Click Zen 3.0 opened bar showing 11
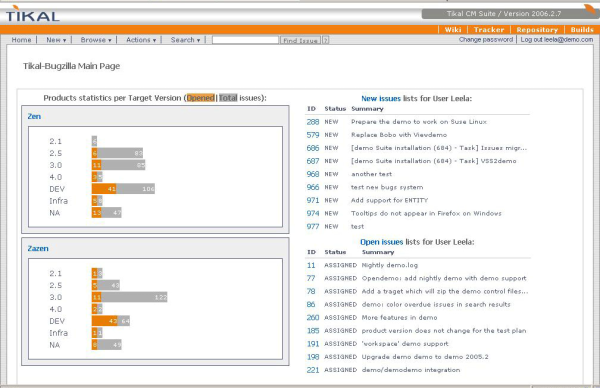Screen dimensions: 600x388 coord(96,165)
